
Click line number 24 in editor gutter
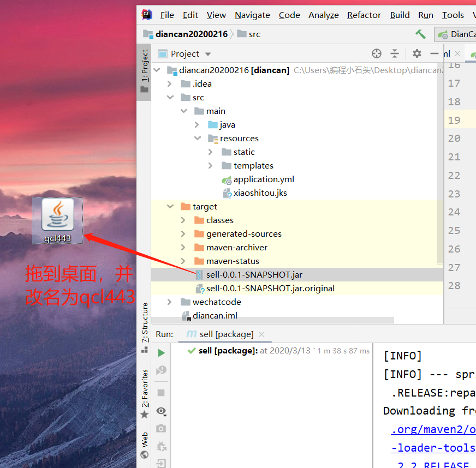click(x=454, y=212)
